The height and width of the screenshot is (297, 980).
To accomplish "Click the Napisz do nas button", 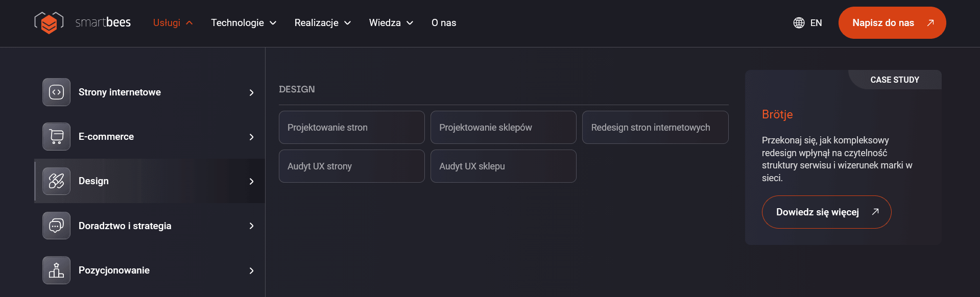I will click(x=892, y=23).
